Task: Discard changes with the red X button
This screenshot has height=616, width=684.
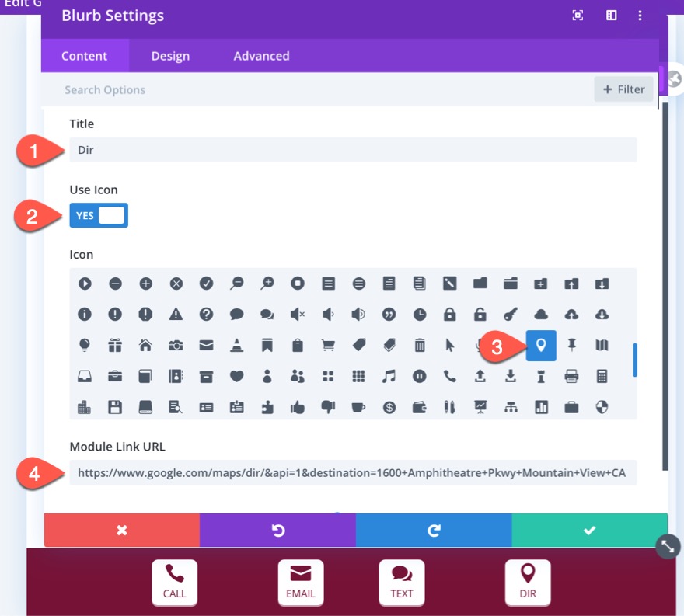Action: 122,530
